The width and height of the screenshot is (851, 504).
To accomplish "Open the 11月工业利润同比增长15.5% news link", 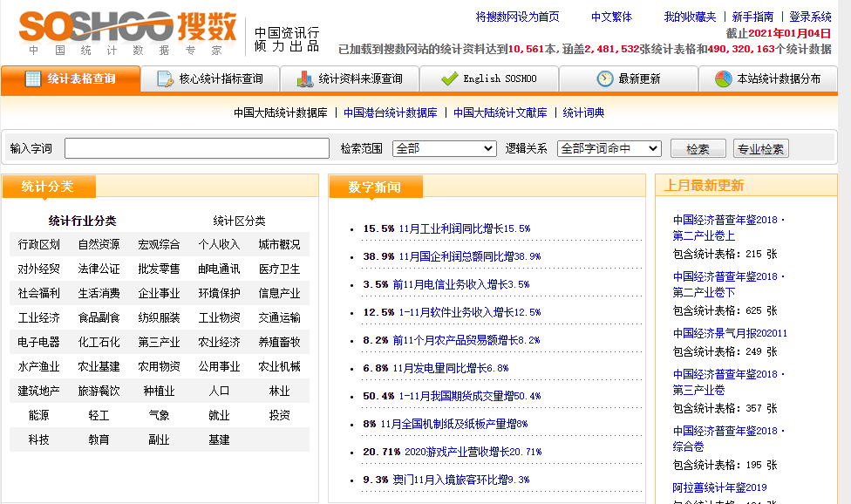I will (464, 228).
